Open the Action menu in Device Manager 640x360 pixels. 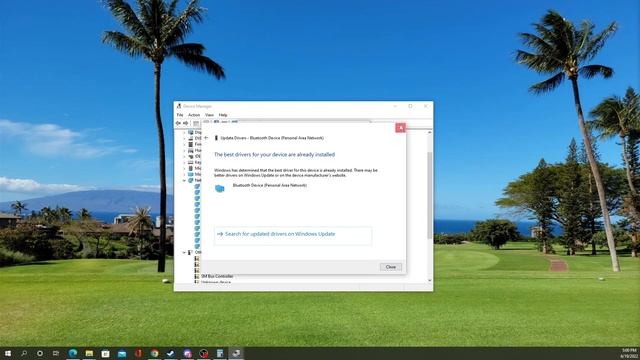(194, 115)
